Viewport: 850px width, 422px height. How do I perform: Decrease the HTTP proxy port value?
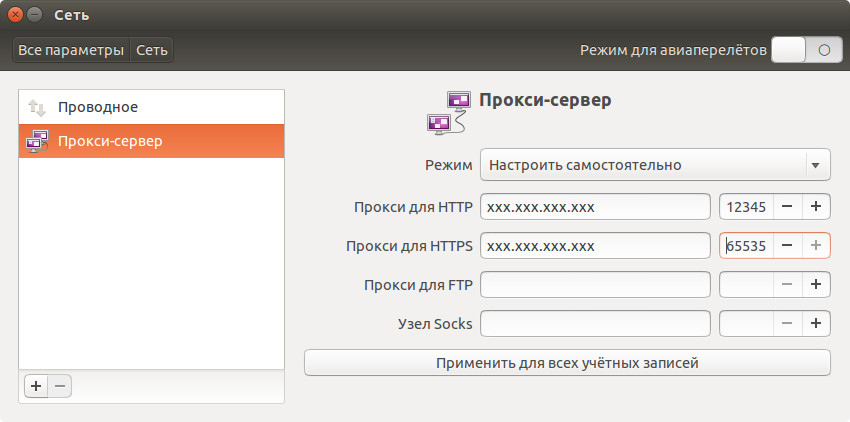pos(787,207)
